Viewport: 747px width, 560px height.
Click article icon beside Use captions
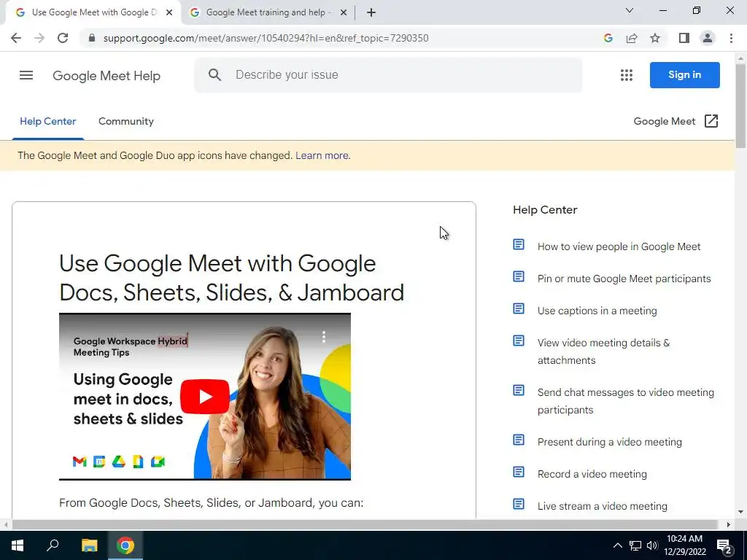519,309
